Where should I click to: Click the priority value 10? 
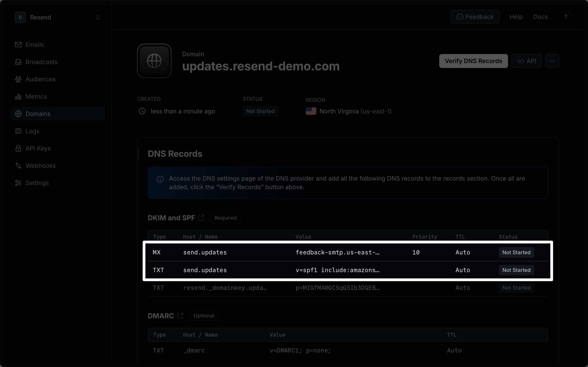click(416, 252)
